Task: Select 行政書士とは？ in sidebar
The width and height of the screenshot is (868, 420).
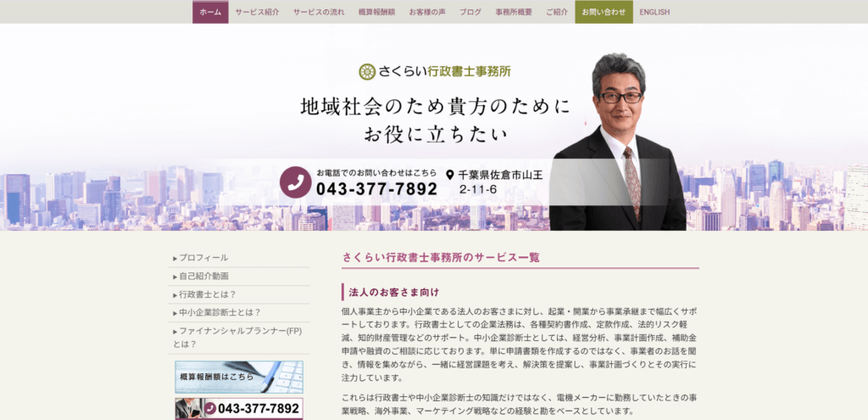Action: (x=209, y=294)
